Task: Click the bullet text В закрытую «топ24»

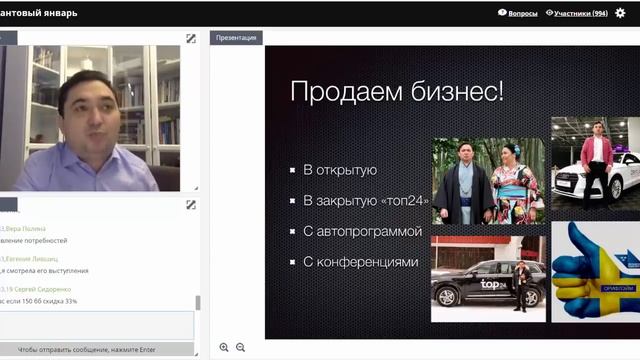Action: [366, 201]
